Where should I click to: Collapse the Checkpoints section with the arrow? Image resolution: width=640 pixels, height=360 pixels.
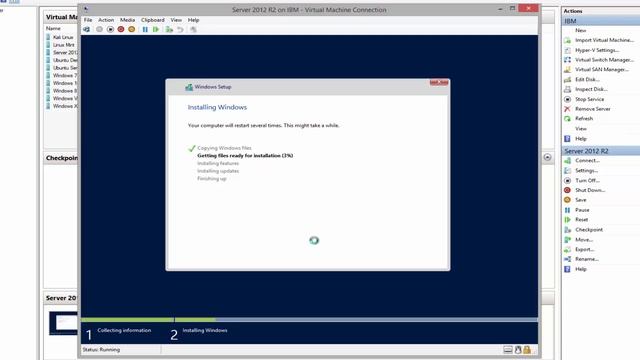coord(547,158)
